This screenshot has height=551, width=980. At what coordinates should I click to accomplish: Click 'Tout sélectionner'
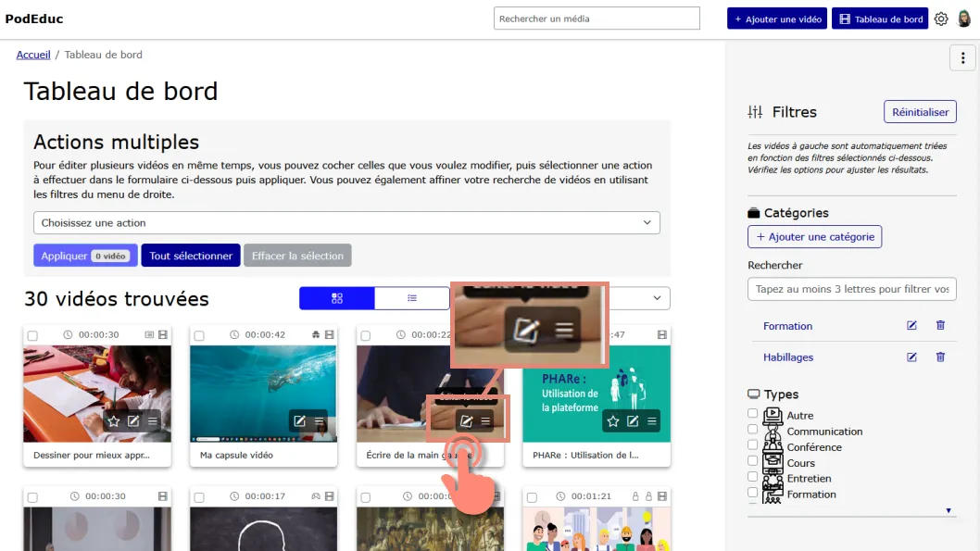pyautogui.click(x=191, y=256)
